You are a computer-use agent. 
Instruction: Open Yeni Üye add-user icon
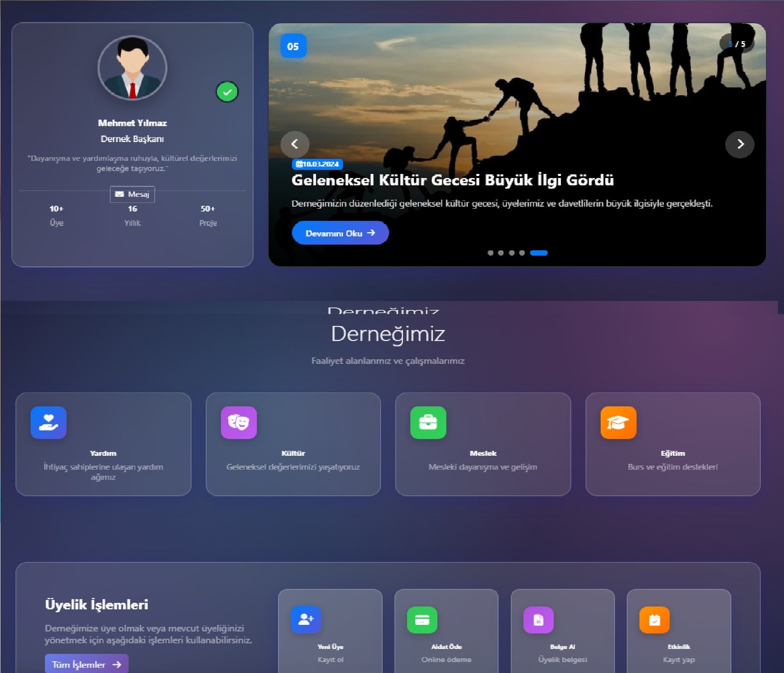click(x=306, y=620)
